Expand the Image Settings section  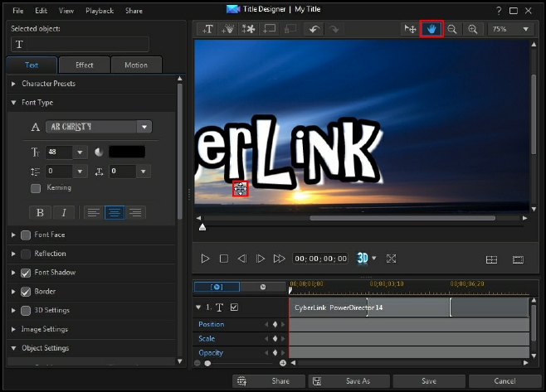pos(13,329)
